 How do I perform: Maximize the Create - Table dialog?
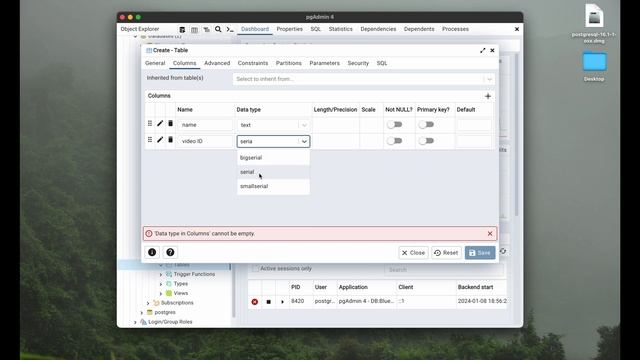tap(482, 50)
